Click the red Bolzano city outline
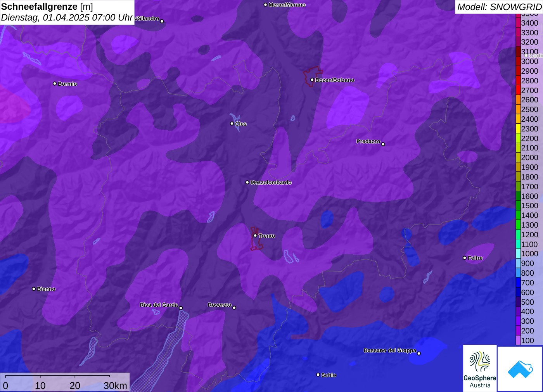 (x=313, y=76)
